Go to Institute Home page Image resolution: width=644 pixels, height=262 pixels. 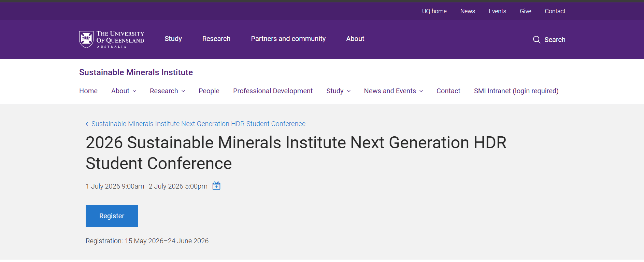(88, 91)
